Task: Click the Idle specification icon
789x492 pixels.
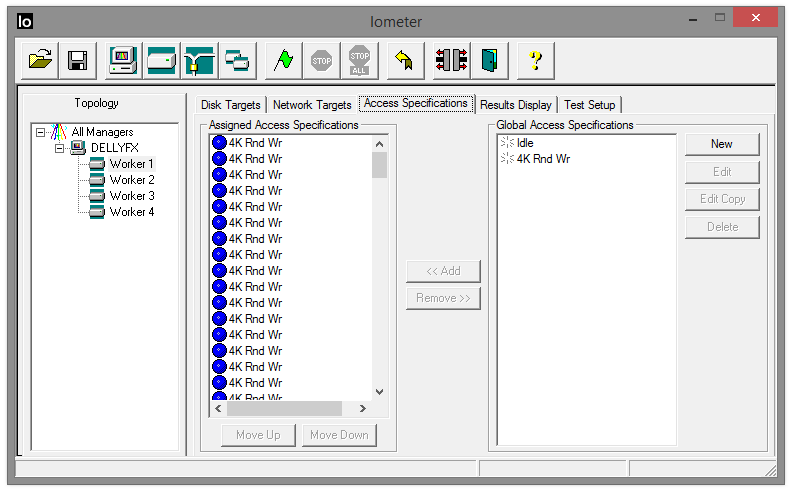Action: point(507,143)
